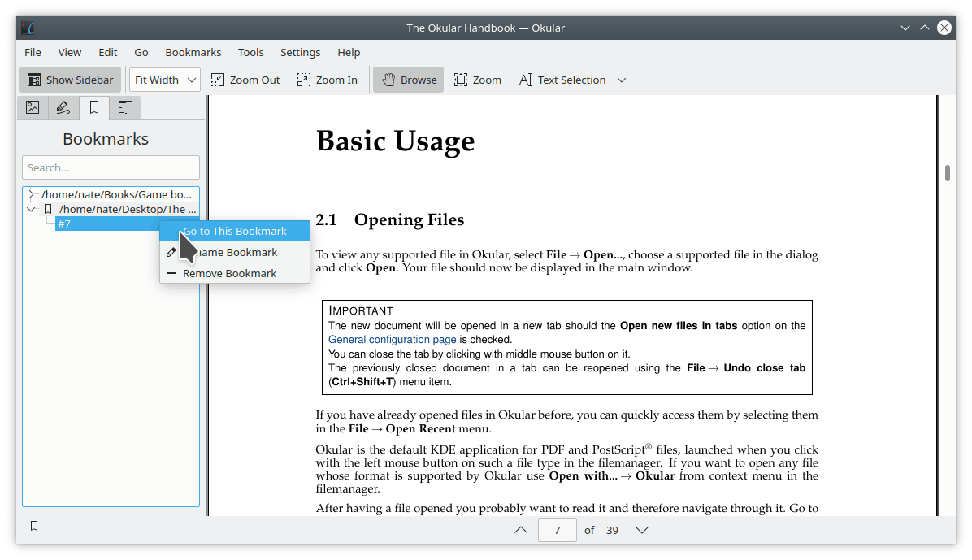Expand the /home/nate/Books/Game tree entry
The image size is (972, 560).
pos(31,194)
